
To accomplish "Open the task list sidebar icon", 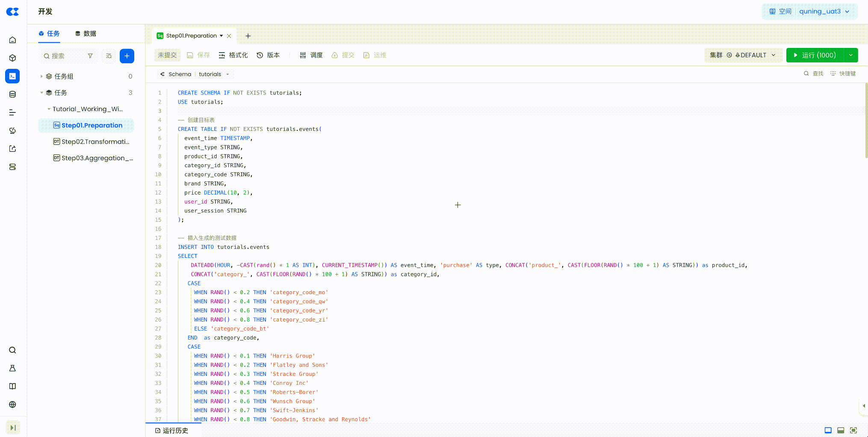I will pos(12,112).
